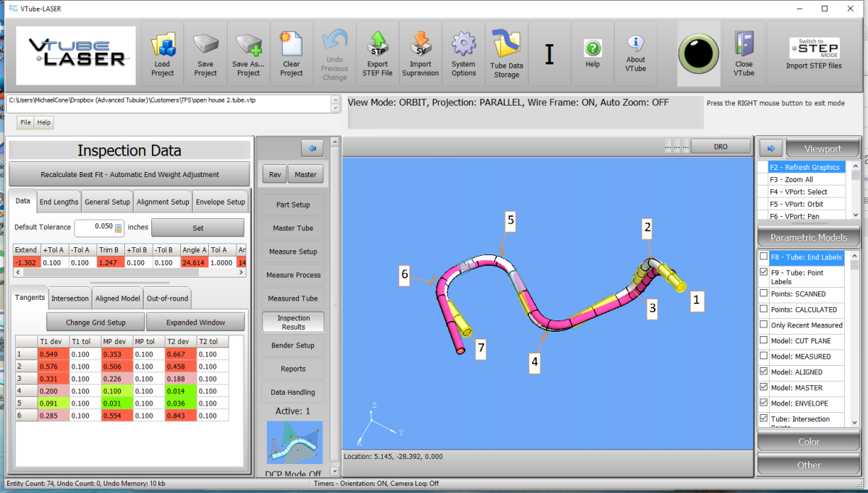Expand the Color panel section

[808, 442]
